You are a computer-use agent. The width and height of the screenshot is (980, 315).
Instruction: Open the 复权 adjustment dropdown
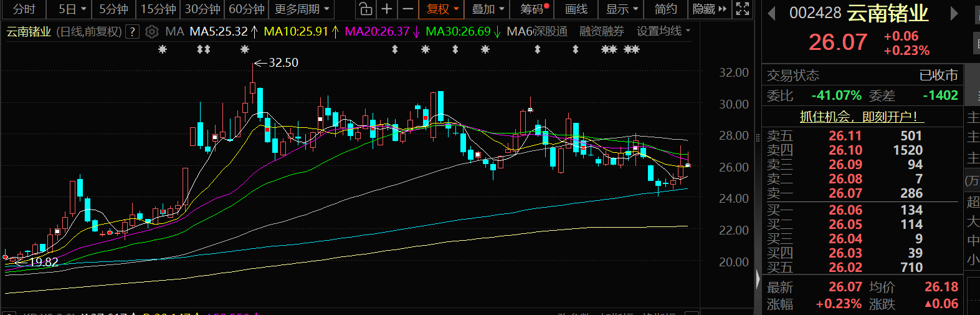(x=442, y=9)
